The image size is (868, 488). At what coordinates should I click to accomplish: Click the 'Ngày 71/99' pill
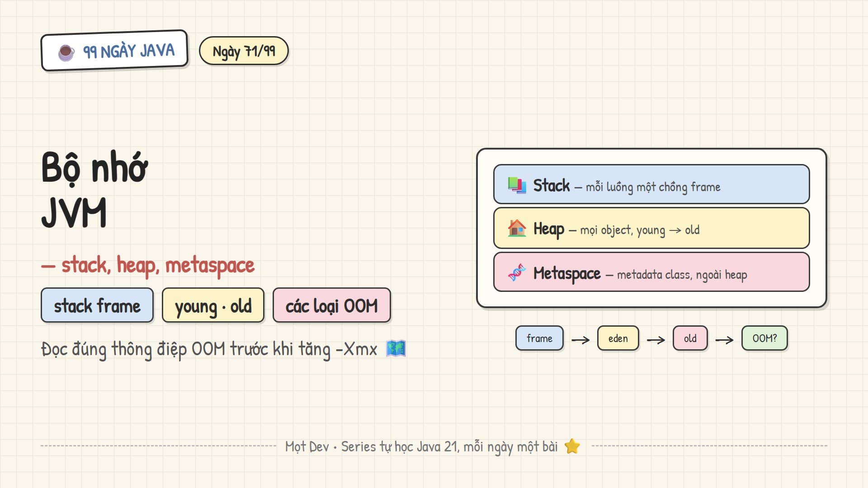tap(244, 51)
